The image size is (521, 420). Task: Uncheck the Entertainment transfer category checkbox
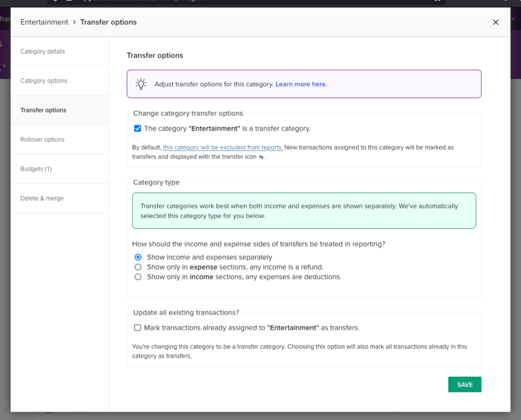(137, 129)
